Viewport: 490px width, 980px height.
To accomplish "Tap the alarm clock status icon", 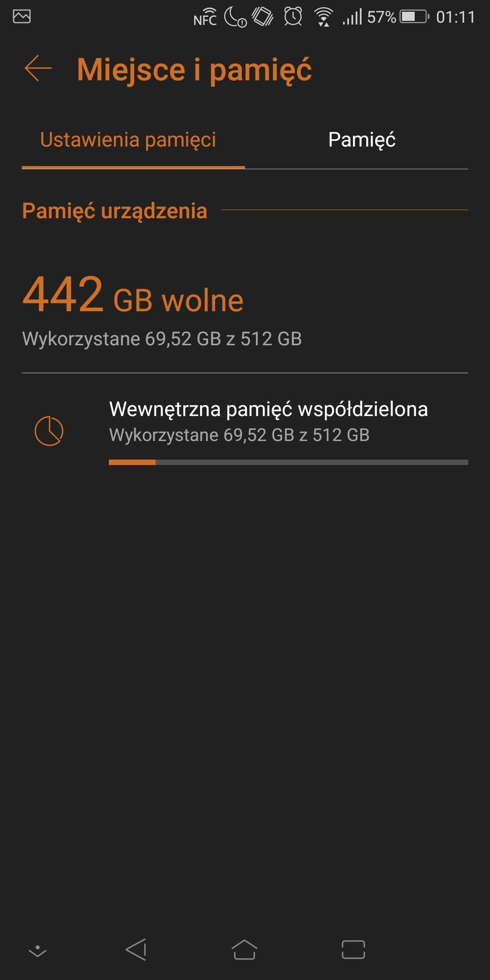I will pyautogui.click(x=293, y=17).
